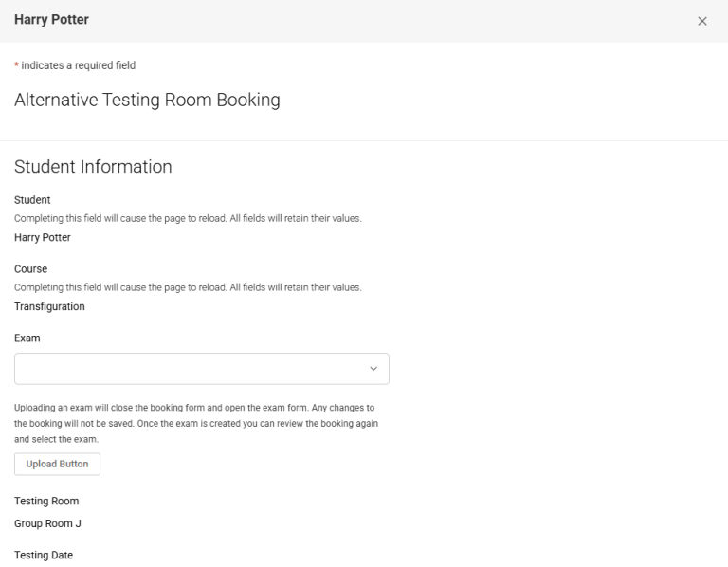728x567 pixels.
Task: Click the chevron arrow in Exam dropdown
Action: pyautogui.click(x=373, y=369)
